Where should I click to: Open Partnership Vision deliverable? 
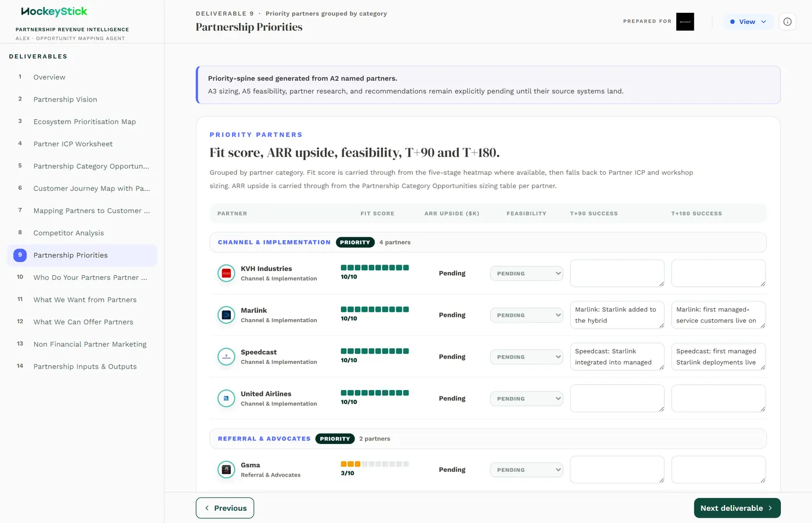click(82, 99)
